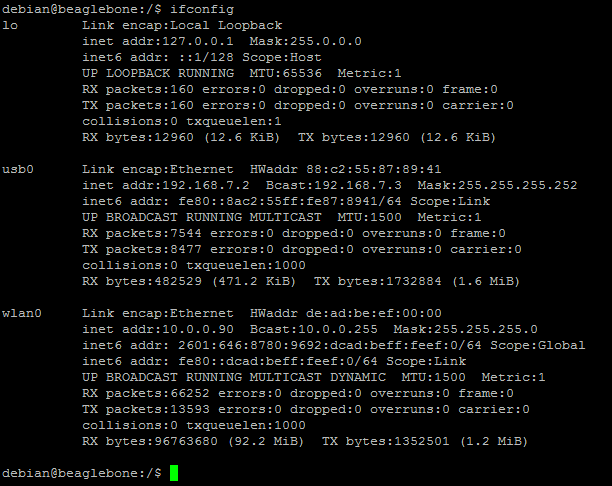The width and height of the screenshot is (612, 486).
Task: Click the ifconfig command text
Action: pyautogui.click(x=202, y=9)
